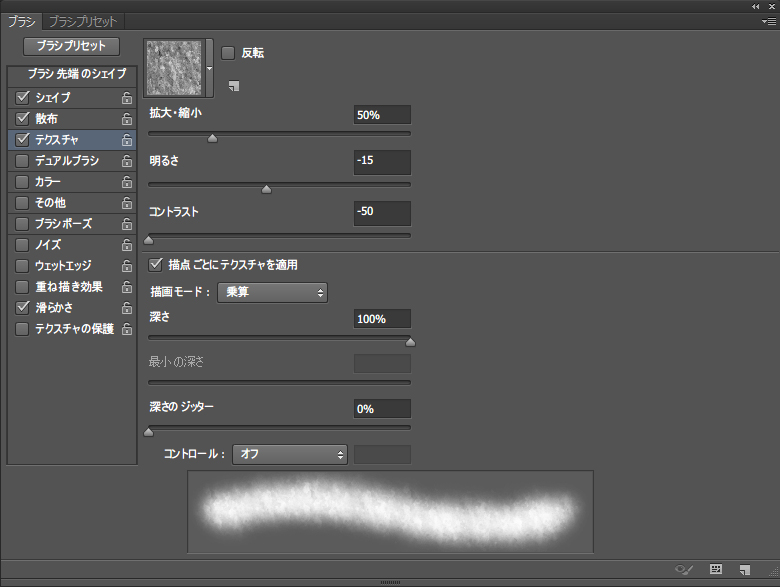Enable the ノイズ checkbox
The image size is (780, 587).
point(22,245)
